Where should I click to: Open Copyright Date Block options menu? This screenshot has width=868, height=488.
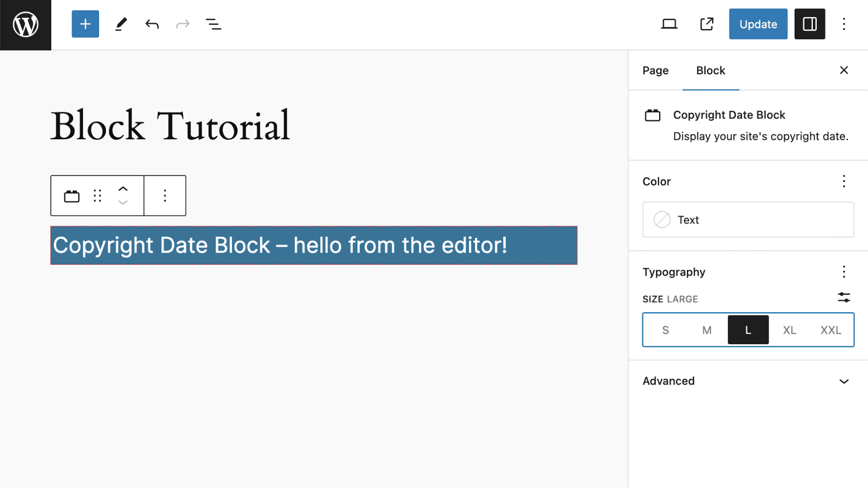165,196
